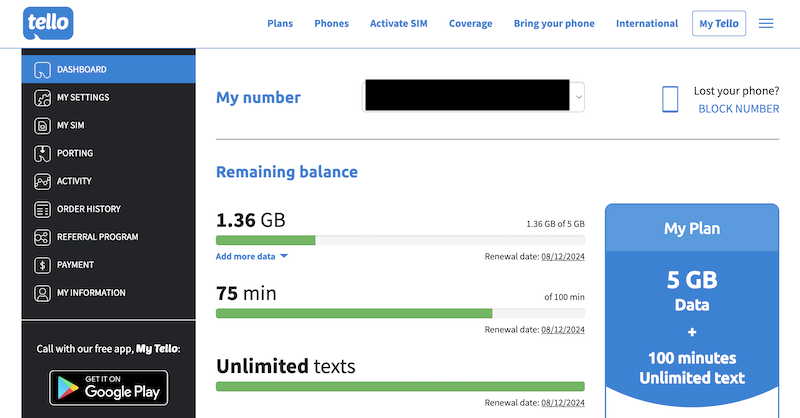
Task: Open the hamburger menu
Action: 766,23
